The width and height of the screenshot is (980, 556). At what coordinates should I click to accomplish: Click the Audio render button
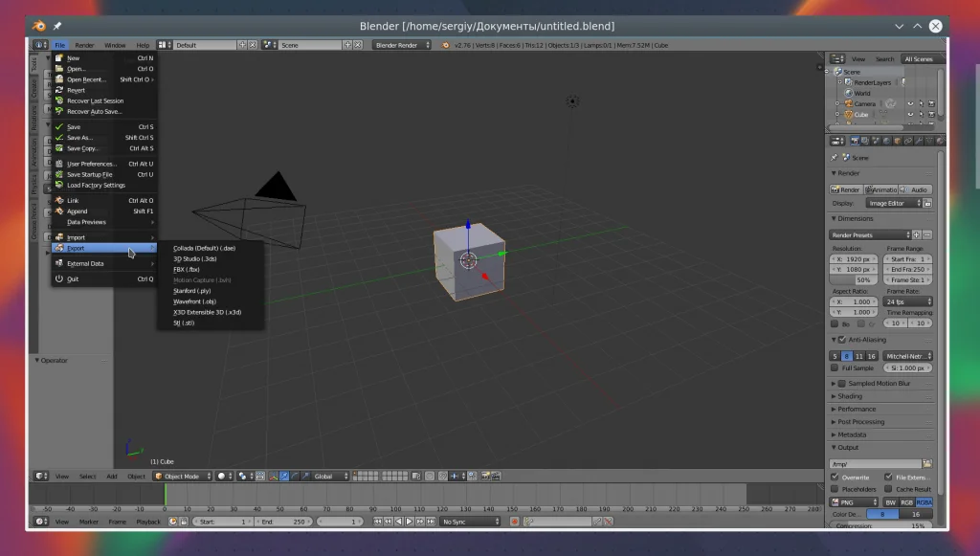[x=915, y=189]
